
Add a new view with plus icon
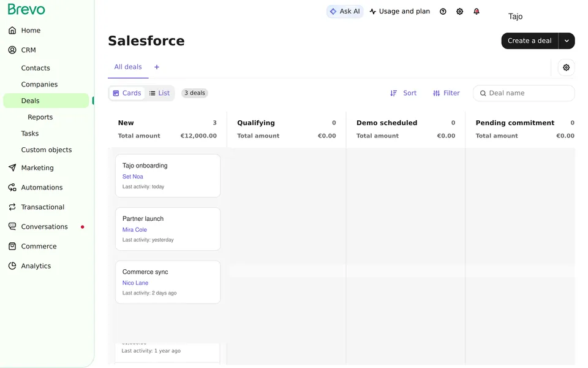(157, 67)
